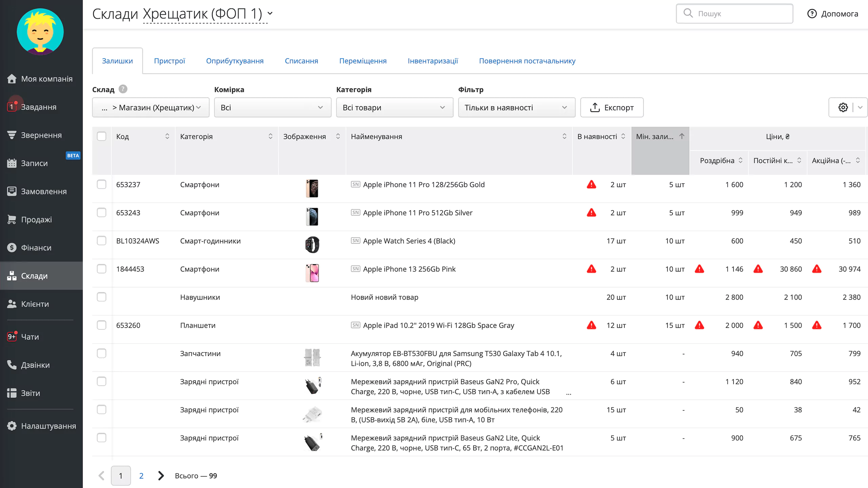
Task: Expand Склад dropdown Магазин (Хрещатик)
Action: [151, 107]
